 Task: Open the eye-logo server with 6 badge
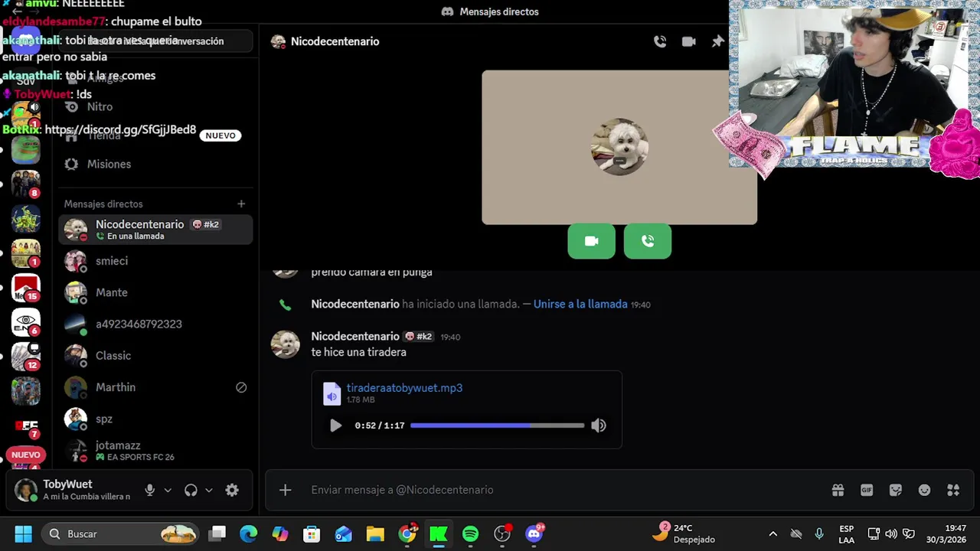coord(26,322)
